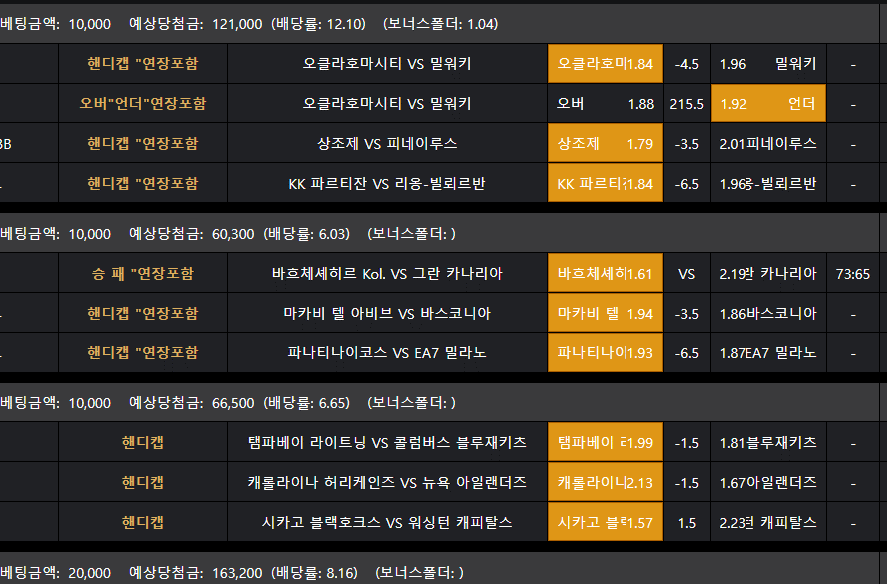Image resolution: width=887 pixels, height=584 pixels.
Task: Select 오클라호마 1.84 handicap odds
Action: click(604, 64)
